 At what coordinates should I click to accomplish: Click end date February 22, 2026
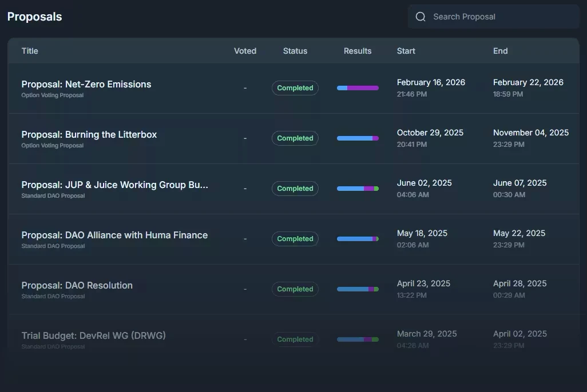pos(528,82)
